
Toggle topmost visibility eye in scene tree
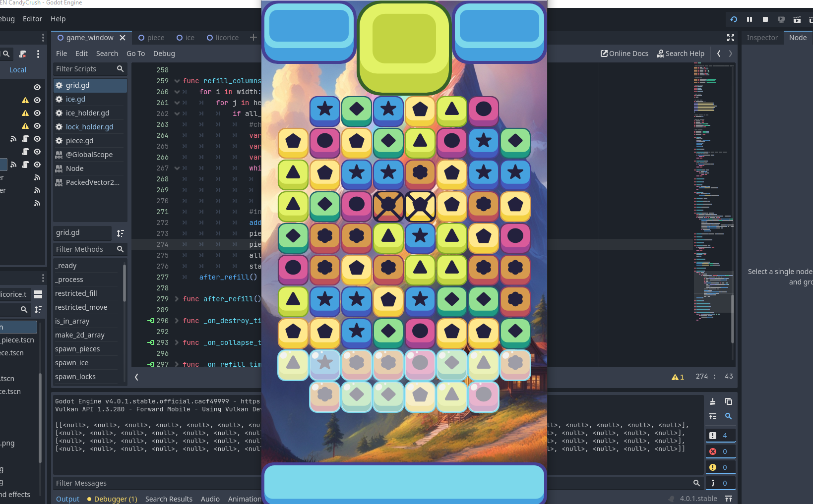(x=37, y=87)
